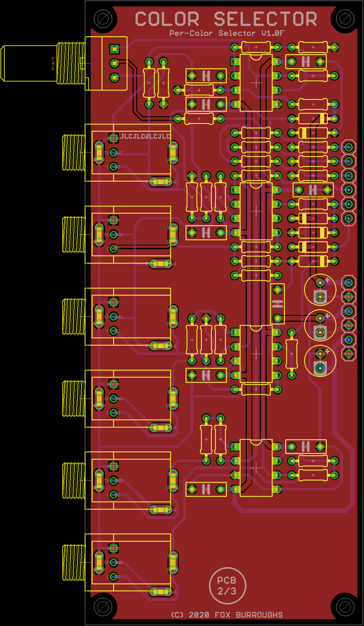Select the middle round electrolytic capacitor footprint
364x626 pixels.
tap(320, 325)
